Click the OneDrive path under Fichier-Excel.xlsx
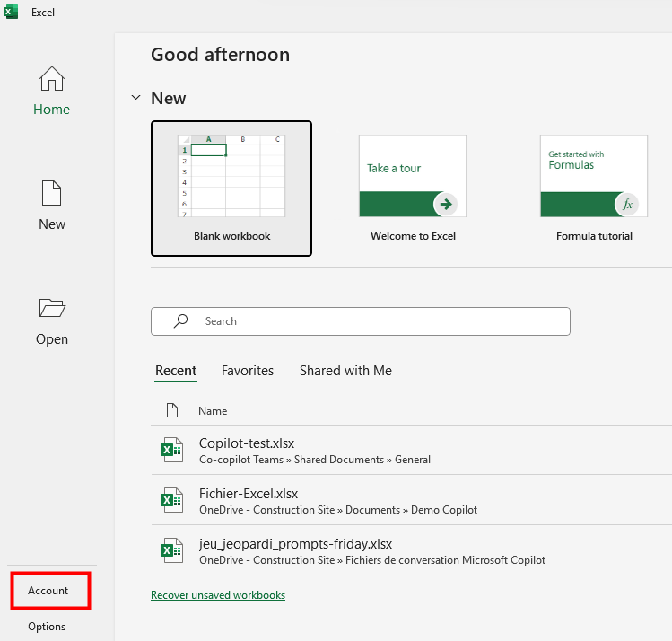672x641 pixels. pos(337,510)
